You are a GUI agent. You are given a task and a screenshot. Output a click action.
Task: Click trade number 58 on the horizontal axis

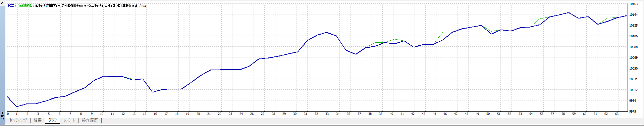coord(563,114)
